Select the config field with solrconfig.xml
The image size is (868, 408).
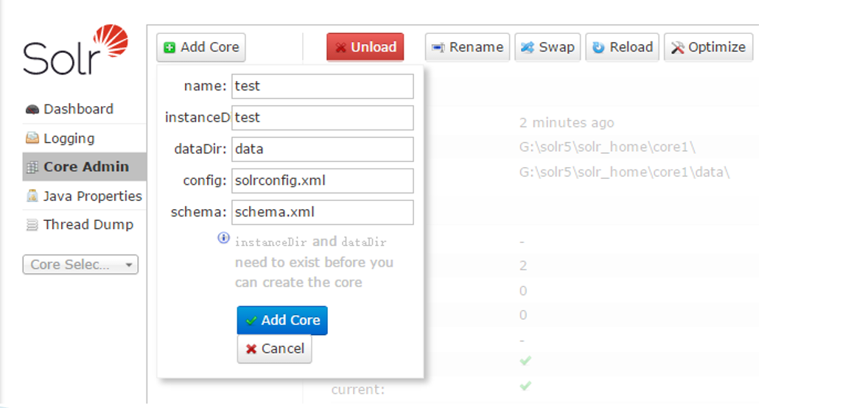pyautogui.click(x=322, y=180)
